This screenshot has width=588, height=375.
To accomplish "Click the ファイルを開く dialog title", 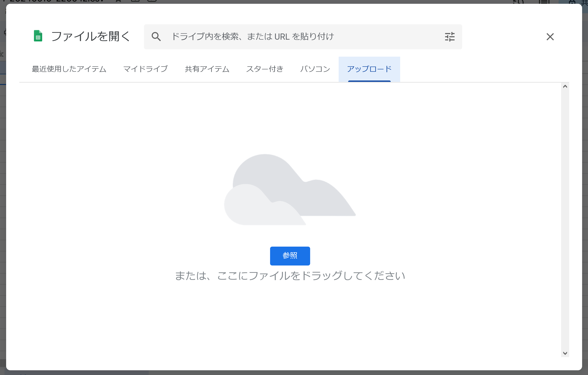I will (x=90, y=37).
